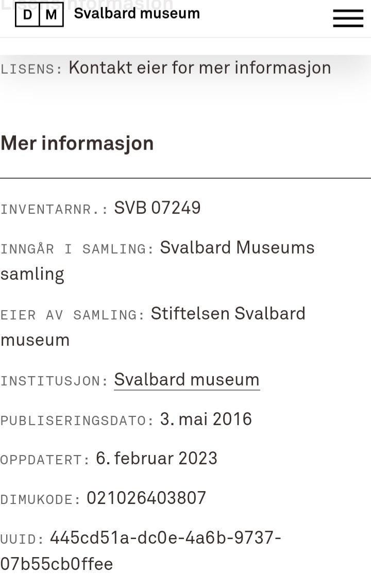The image size is (371, 588).
Task: Select the Mer informasjon section heading
Action: pyautogui.click(x=76, y=143)
